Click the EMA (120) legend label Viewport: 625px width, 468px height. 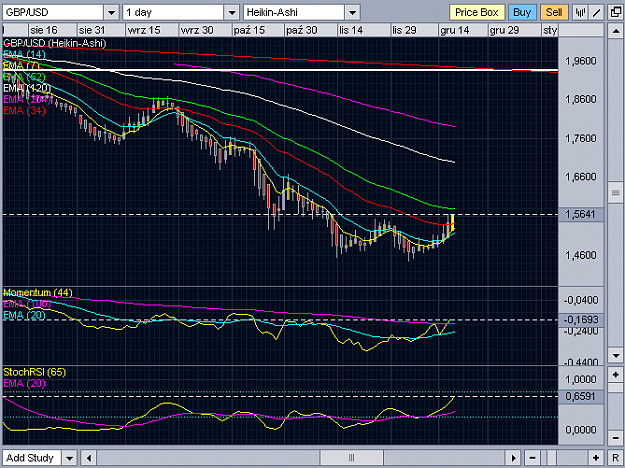tap(27, 88)
